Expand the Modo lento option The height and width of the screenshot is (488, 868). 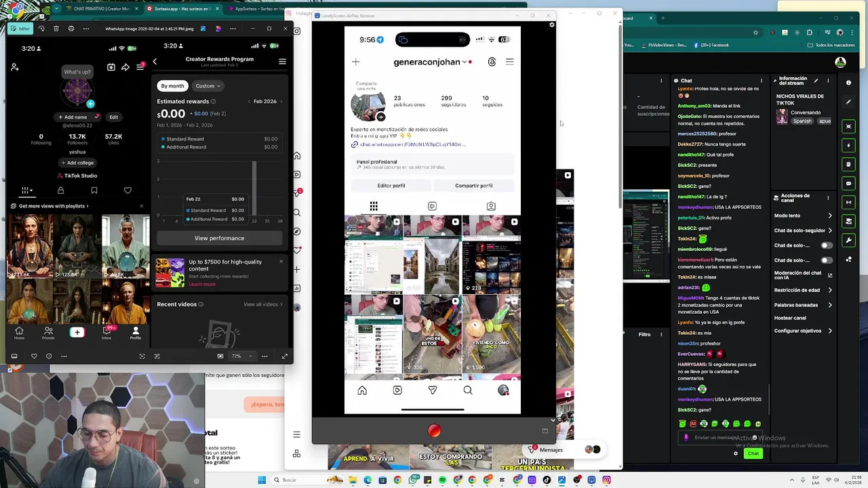[x=830, y=216]
